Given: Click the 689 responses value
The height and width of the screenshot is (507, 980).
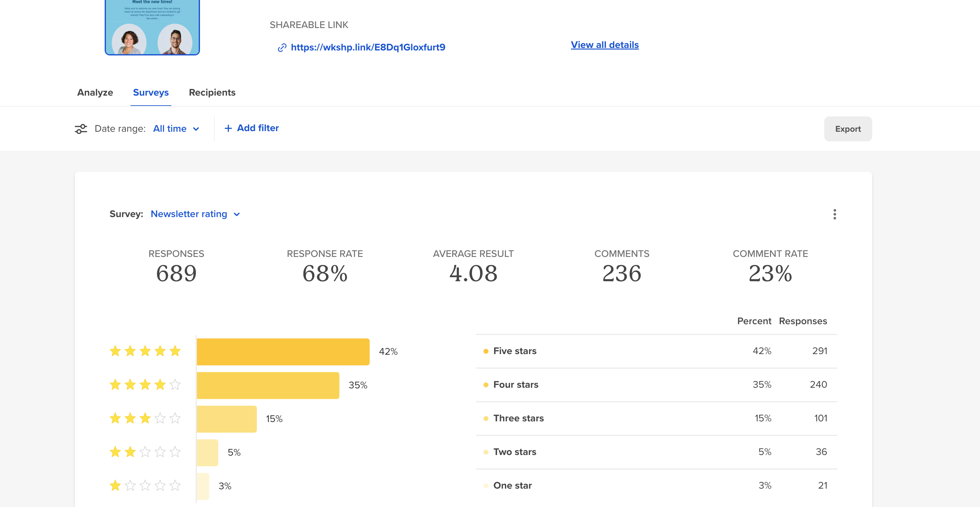Looking at the screenshot, I should (x=177, y=273).
